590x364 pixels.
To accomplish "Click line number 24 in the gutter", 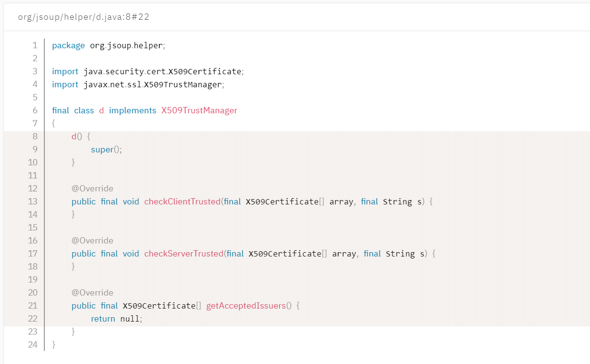I will click(33, 345).
